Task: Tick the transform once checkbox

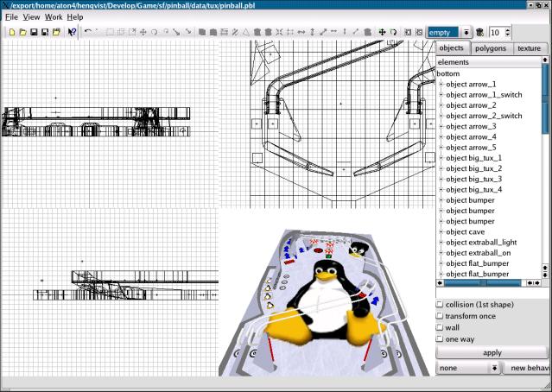Action: (440, 316)
